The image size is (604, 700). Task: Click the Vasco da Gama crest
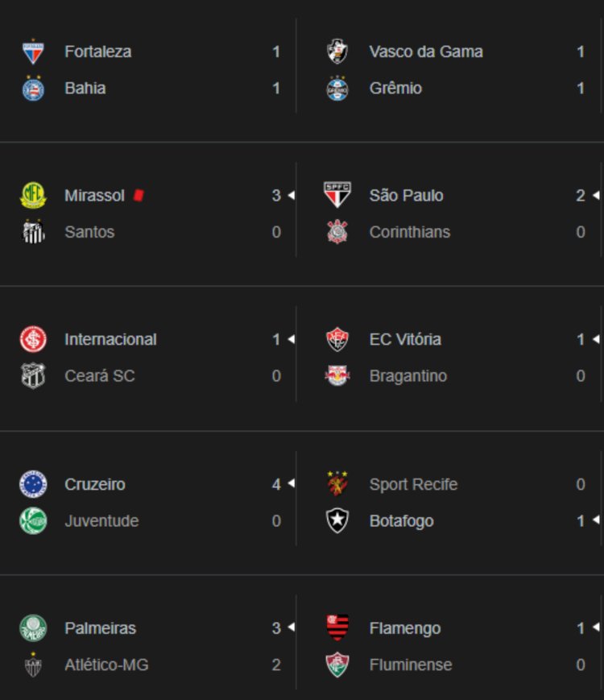click(x=337, y=52)
